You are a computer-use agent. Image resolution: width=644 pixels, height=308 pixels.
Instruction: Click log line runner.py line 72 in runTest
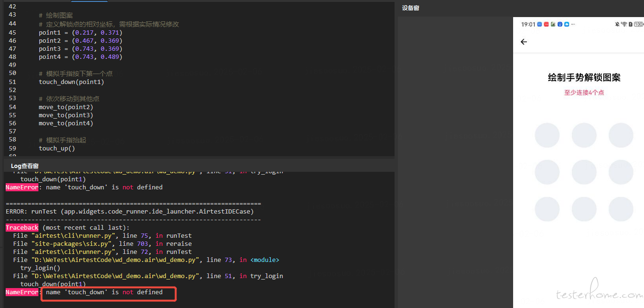pos(102,252)
